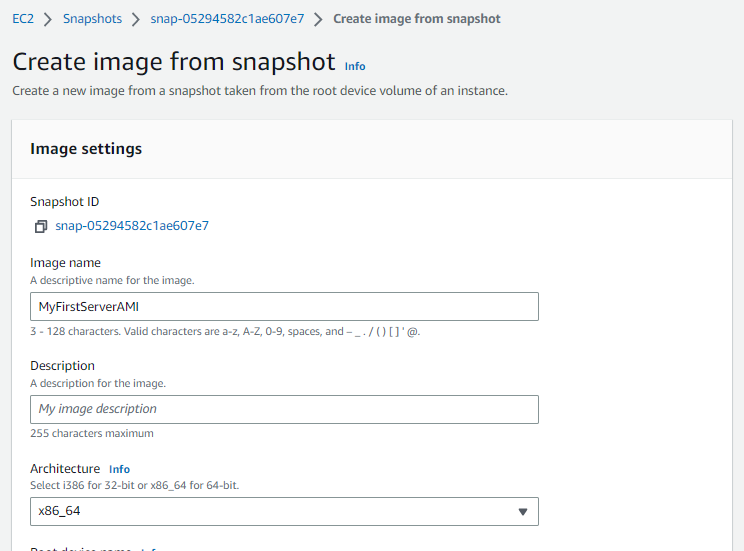The height and width of the screenshot is (551, 744).
Task: Click the 'Image settings' section header
Action: 86,149
